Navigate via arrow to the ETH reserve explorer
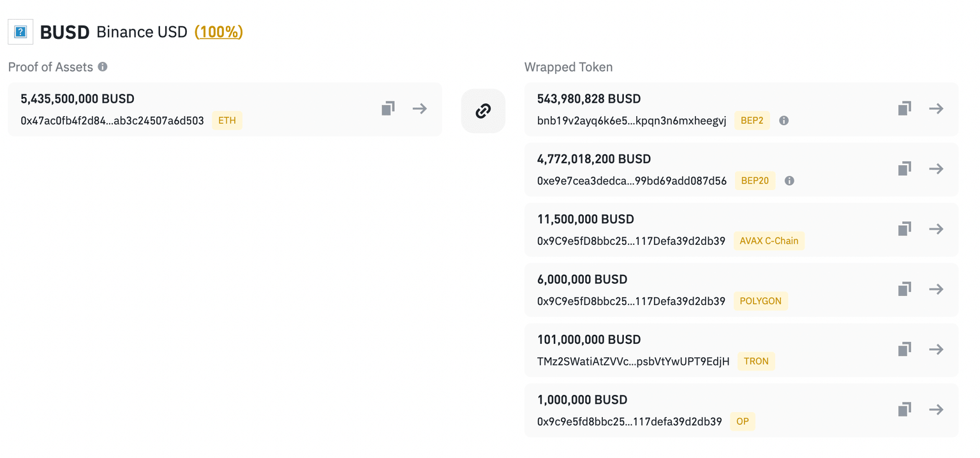The width and height of the screenshot is (980, 458). pyautogui.click(x=419, y=108)
